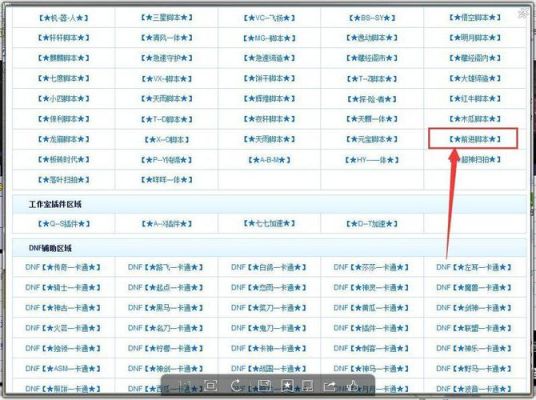
Task: Click the thumbs-up like icon in the toolbar
Action: 352,386
